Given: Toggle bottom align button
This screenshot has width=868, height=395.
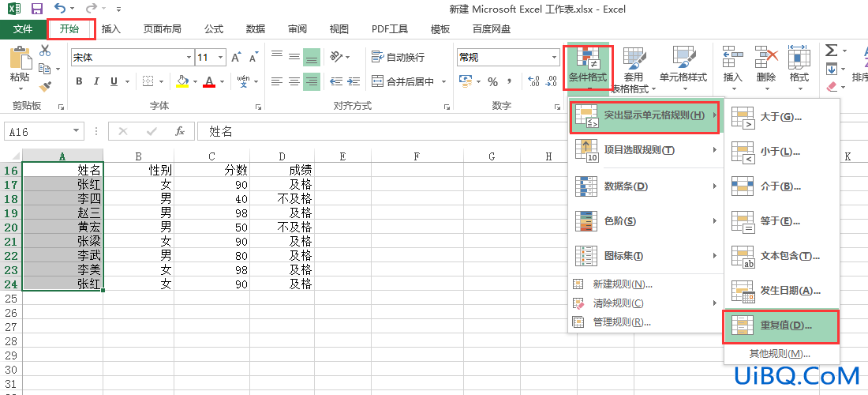Looking at the screenshot, I should tap(312, 57).
